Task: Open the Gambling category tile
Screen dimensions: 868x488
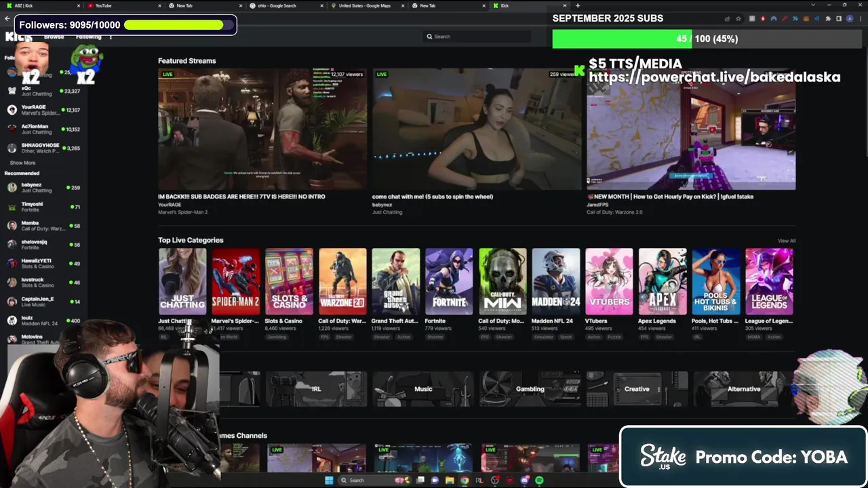Action: (530, 389)
